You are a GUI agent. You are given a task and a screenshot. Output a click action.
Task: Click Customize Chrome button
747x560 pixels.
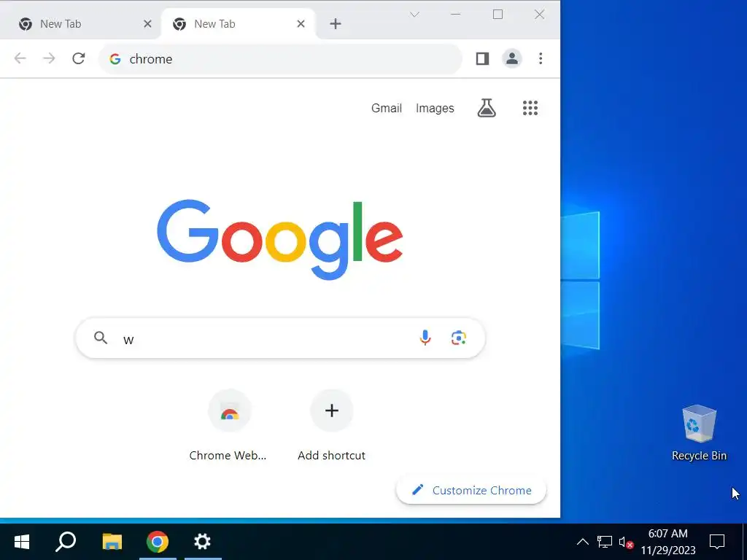point(471,490)
